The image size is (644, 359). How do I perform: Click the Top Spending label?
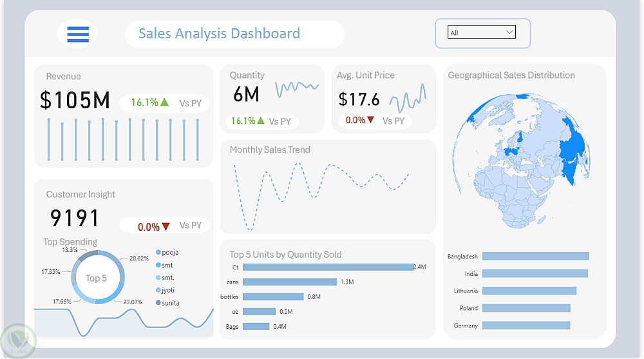click(x=70, y=242)
